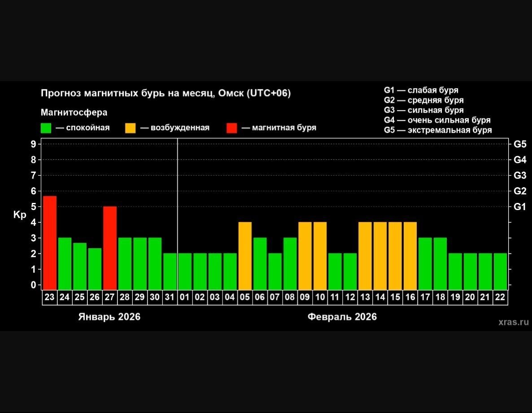Click the green bar for February 06

[x=260, y=264]
